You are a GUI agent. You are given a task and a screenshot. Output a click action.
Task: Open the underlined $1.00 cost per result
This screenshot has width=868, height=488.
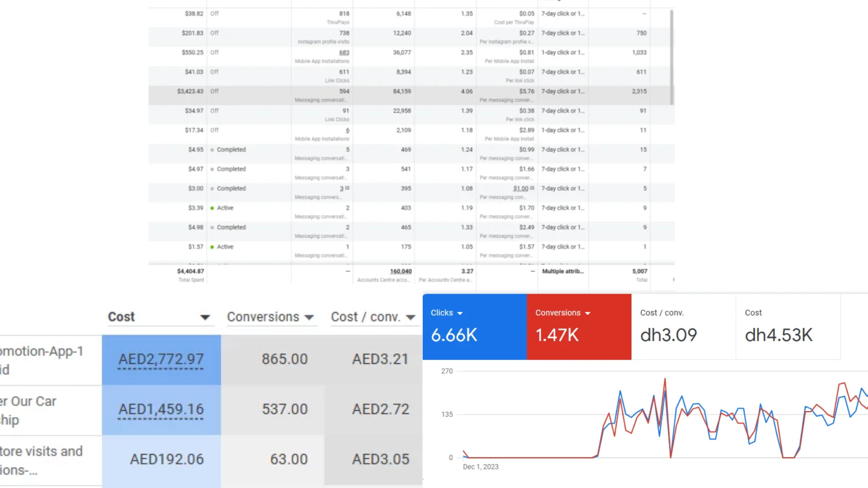click(521, 188)
